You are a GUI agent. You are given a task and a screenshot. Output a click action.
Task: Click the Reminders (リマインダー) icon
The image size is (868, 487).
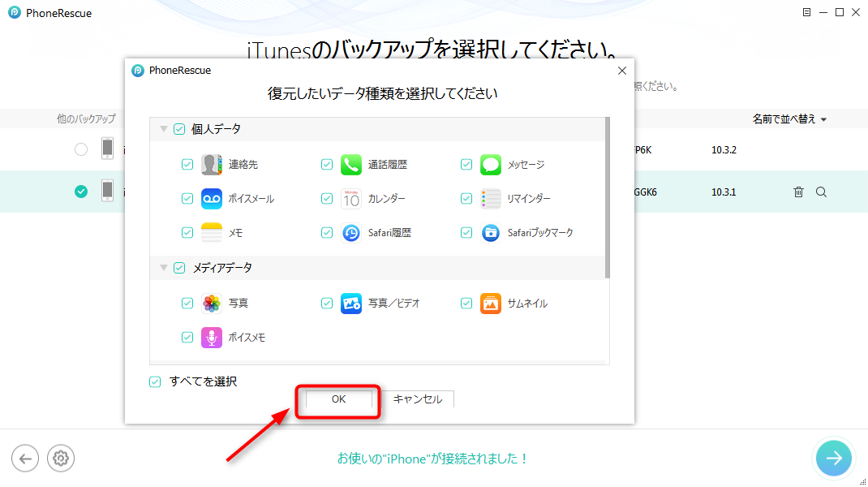491,198
